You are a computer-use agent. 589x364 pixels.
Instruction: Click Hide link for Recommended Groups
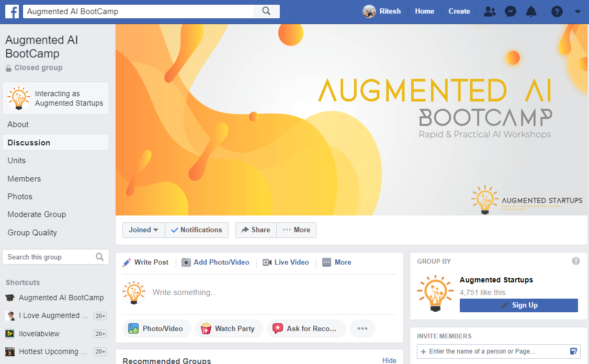pos(389,360)
